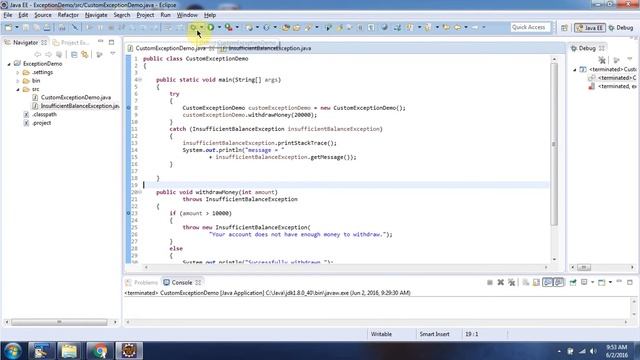Viewport: 640px width, 360px height.
Task: Click the Smart Insert status bar entry
Action: (x=434, y=334)
